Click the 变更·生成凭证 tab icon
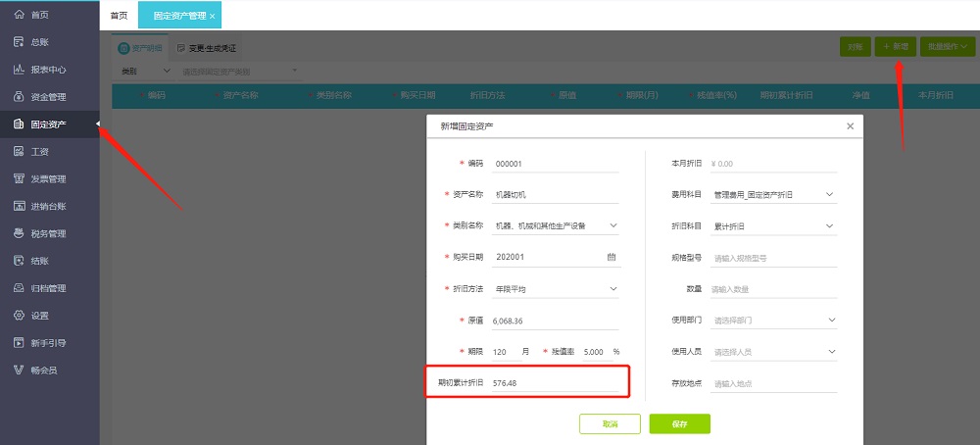The image size is (980, 445). (x=181, y=48)
